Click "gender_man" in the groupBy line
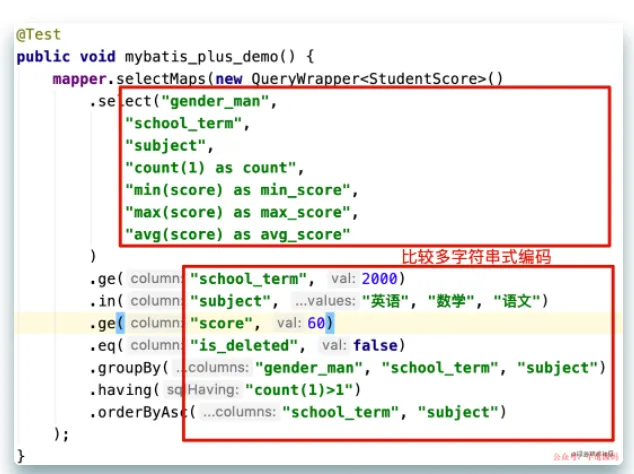This screenshot has width=634, height=474. click(309, 368)
